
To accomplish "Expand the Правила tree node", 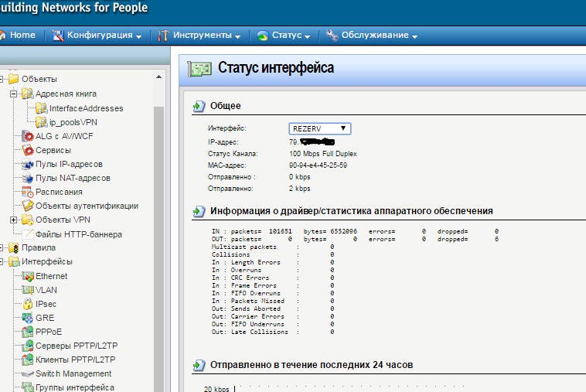I will [2, 248].
